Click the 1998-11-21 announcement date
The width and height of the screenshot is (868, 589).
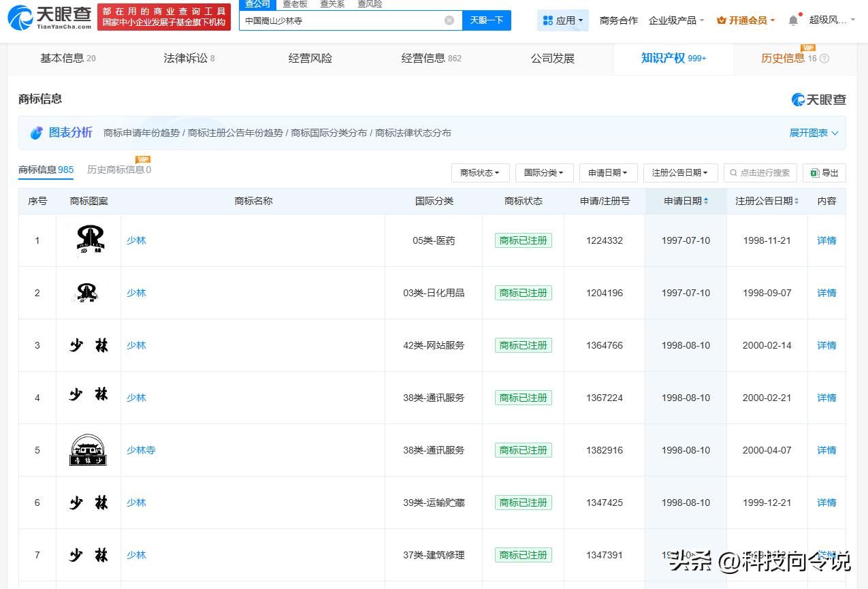767,240
